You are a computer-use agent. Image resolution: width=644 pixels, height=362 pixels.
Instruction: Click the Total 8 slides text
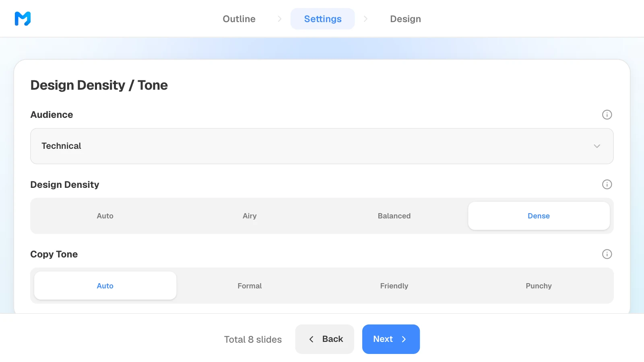coord(253,339)
